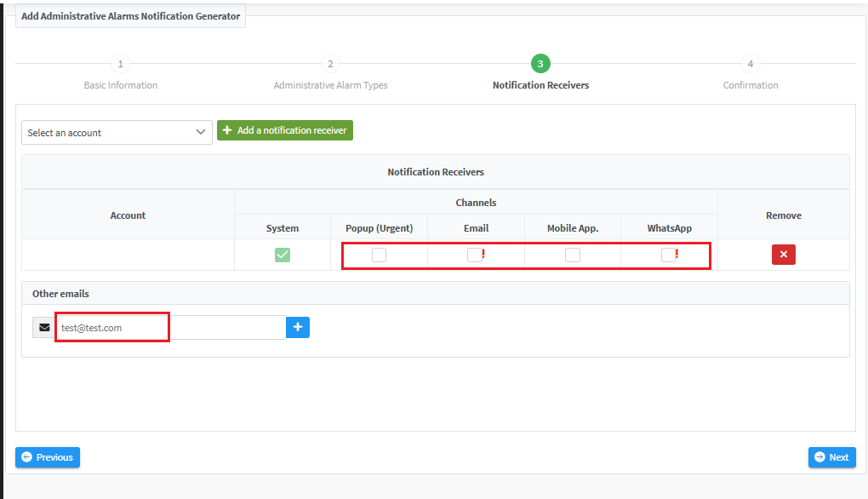The image size is (868, 499).
Task: Click step 1 circle in wizard
Action: pos(120,64)
